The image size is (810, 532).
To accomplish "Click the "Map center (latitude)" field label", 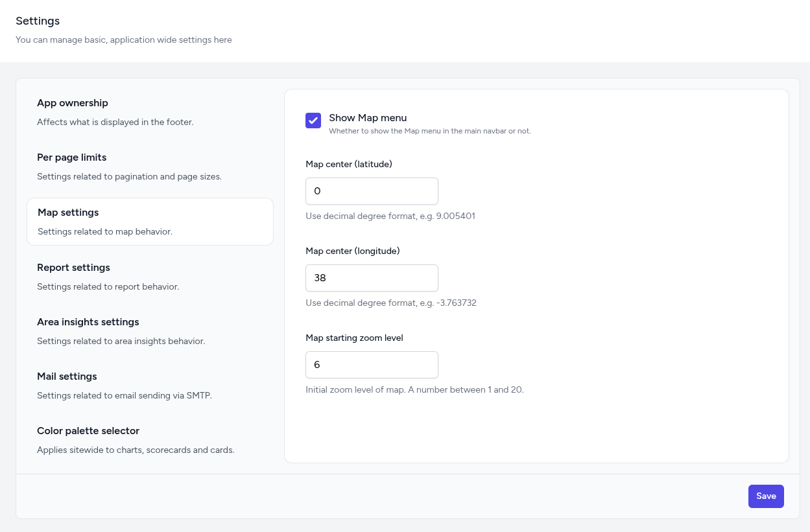I will pos(349,165).
